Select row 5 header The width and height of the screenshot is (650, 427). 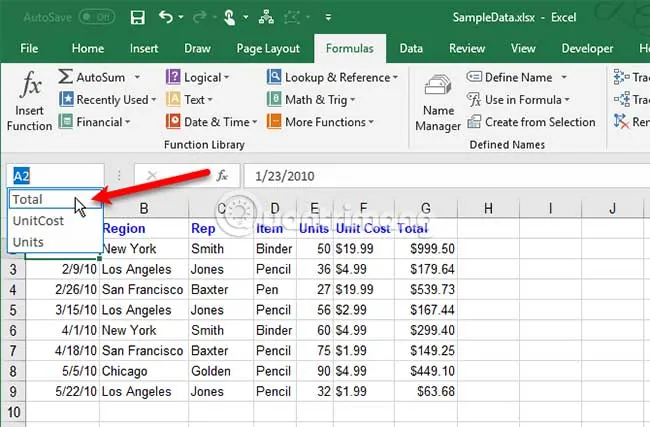click(13, 310)
